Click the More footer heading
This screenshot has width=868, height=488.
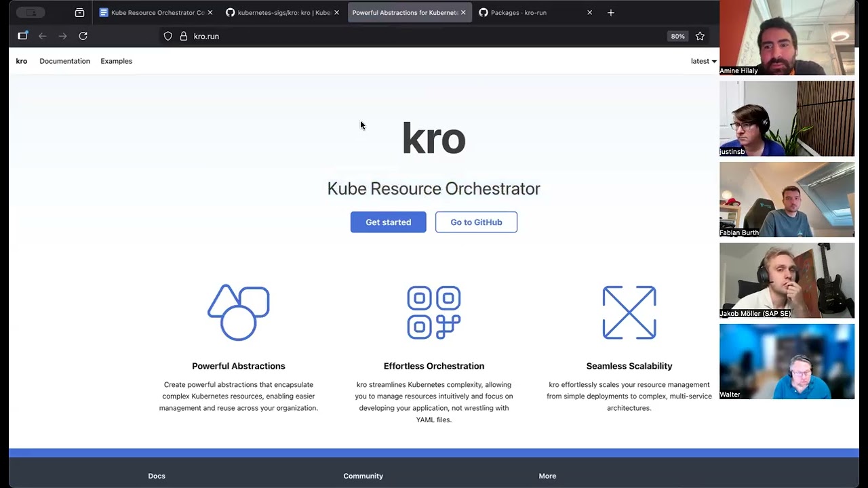547,476
